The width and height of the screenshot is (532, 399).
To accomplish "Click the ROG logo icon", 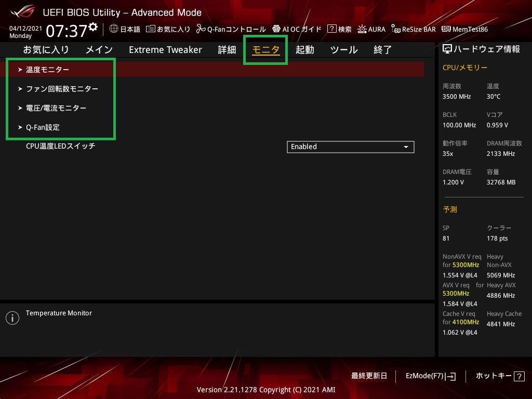I will 23,12.
